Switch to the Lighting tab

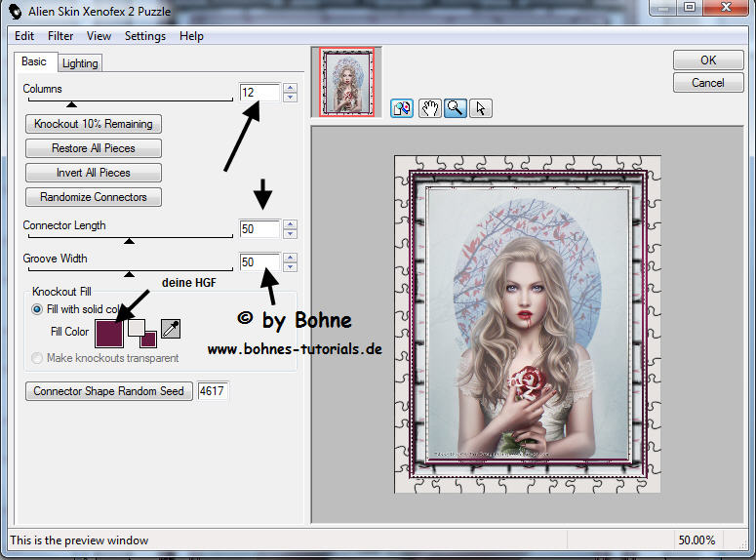pos(80,63)
